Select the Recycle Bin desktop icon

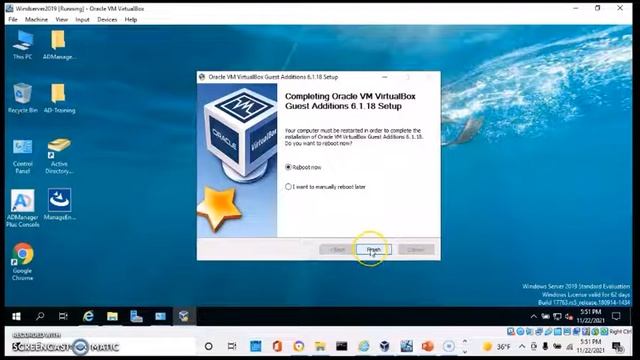pyautogui.click(x=22, y=98)
